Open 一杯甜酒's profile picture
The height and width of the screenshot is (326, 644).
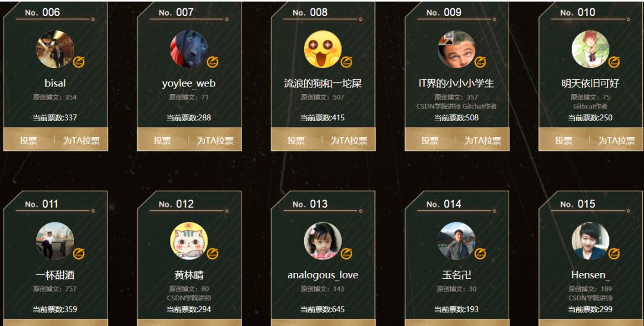[55, 241]
